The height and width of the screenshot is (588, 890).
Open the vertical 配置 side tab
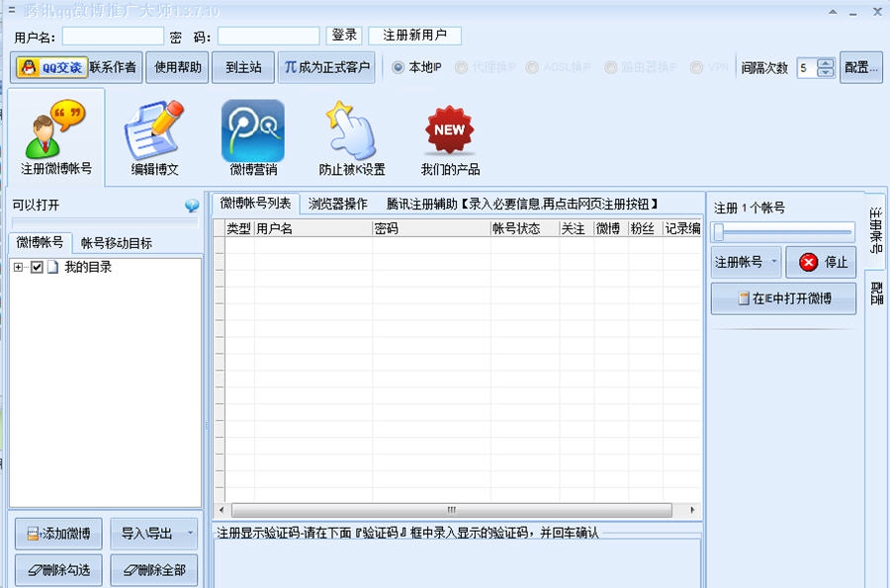click(876, 294)
